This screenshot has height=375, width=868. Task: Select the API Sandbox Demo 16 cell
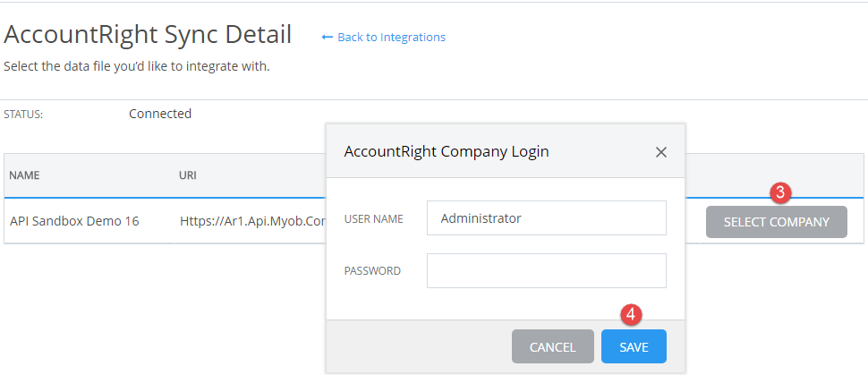[x=74, y=222]
